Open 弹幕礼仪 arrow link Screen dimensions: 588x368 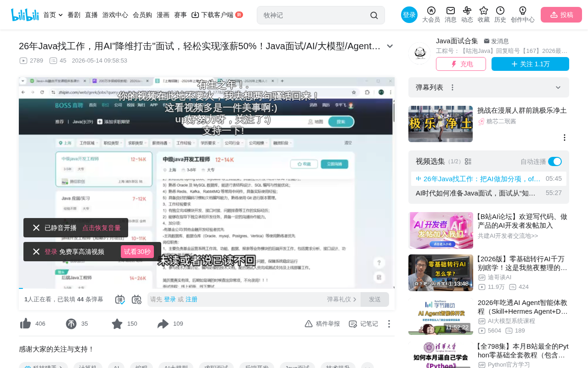click(342, 299)
